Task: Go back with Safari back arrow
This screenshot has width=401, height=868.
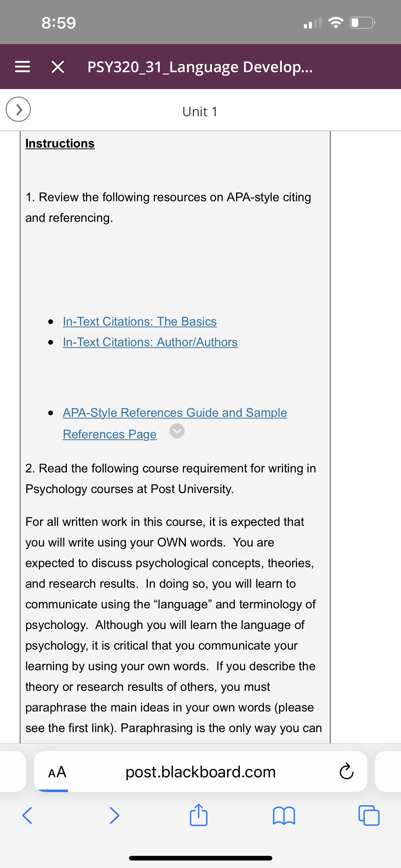Action: pos(27,816)
